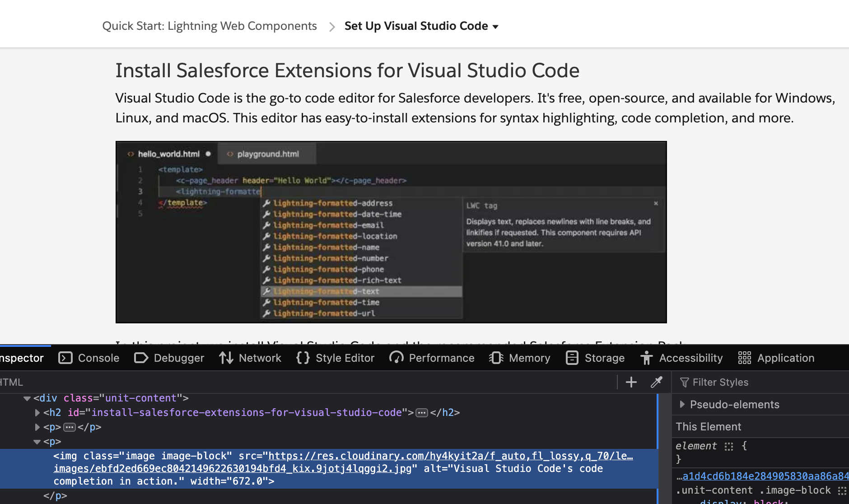Screen dimensions: 849x504
Task: Click the Style Editor braces icon
Action: click(303, 358)
